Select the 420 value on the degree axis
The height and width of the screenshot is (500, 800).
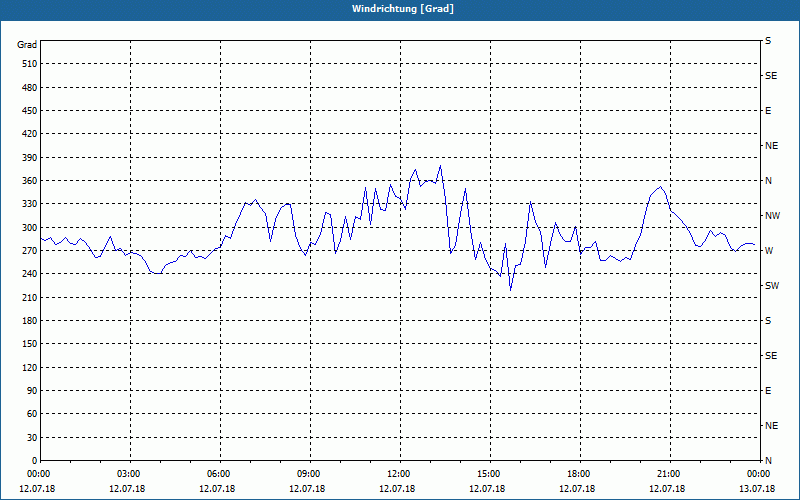[x=30, y=134]
